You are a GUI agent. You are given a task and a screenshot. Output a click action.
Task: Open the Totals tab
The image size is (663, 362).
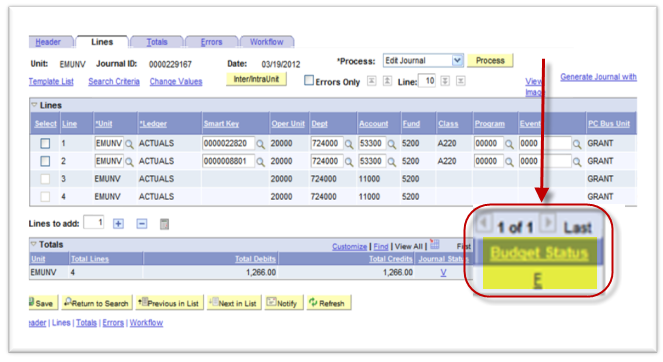coord(157,42)
